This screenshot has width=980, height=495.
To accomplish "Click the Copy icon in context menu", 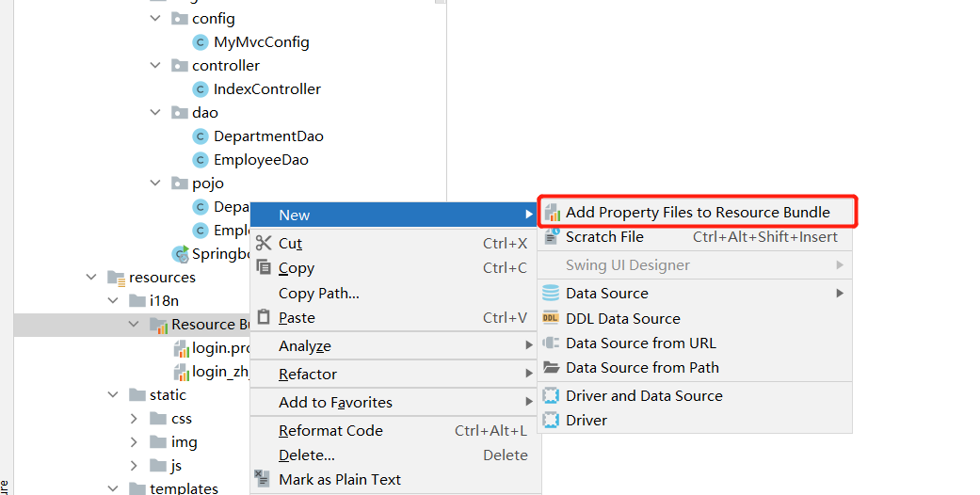I will coord(264,268).
